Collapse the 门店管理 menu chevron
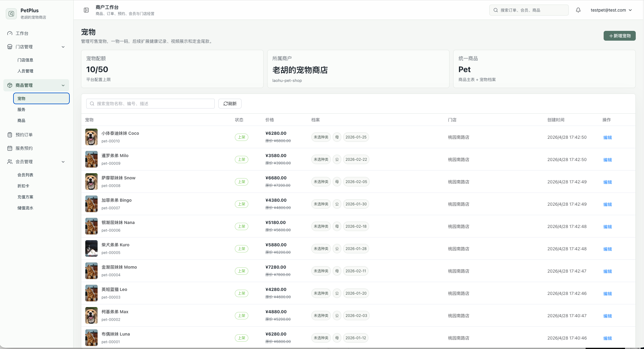Screen dimensions: 644x349 point(63,47)
